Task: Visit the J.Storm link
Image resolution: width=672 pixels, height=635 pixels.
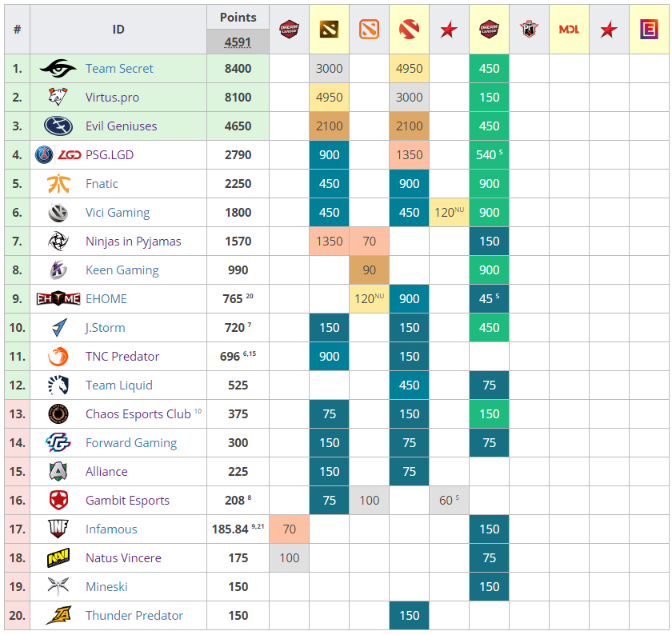Action: coord(105,327)
